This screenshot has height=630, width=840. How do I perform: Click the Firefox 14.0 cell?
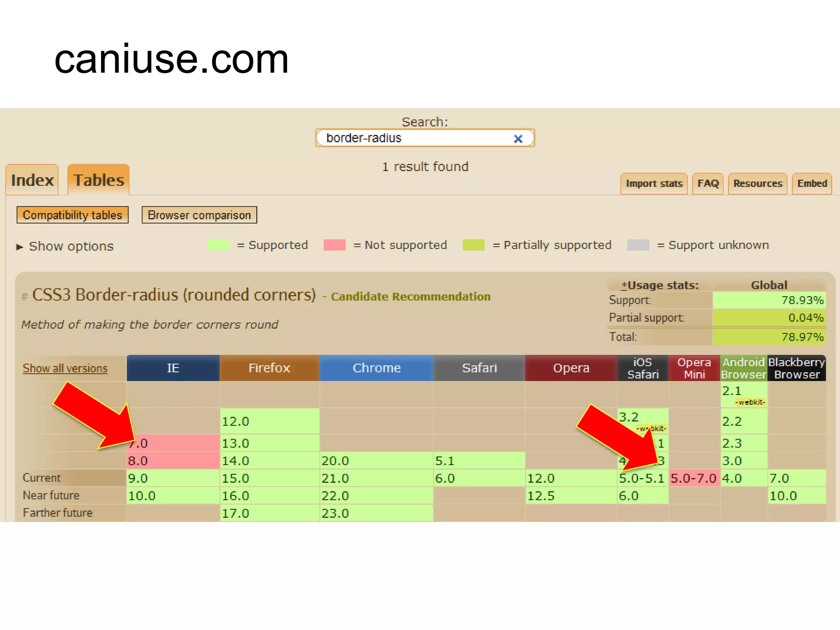[x=269, y=461]
